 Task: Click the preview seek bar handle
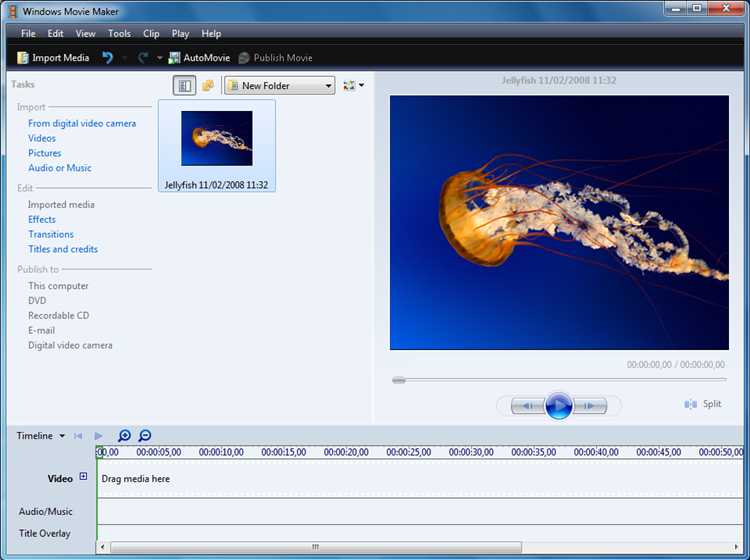click(399, 380)
